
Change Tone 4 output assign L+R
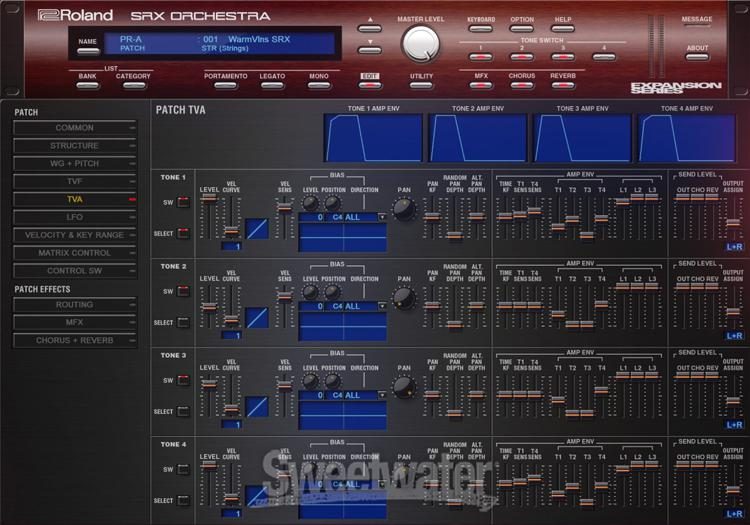coord(734,514)
